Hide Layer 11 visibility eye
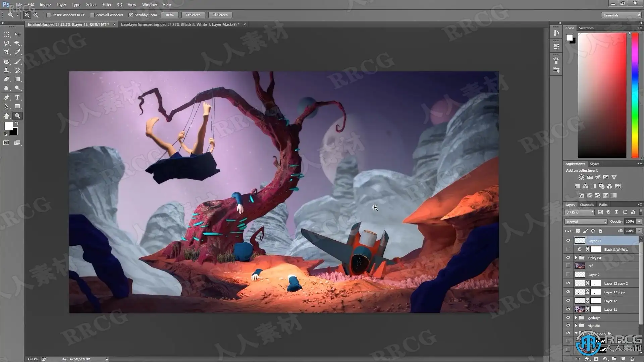The height and width of the screenshot is (362, 644). (x=568, y=309)
